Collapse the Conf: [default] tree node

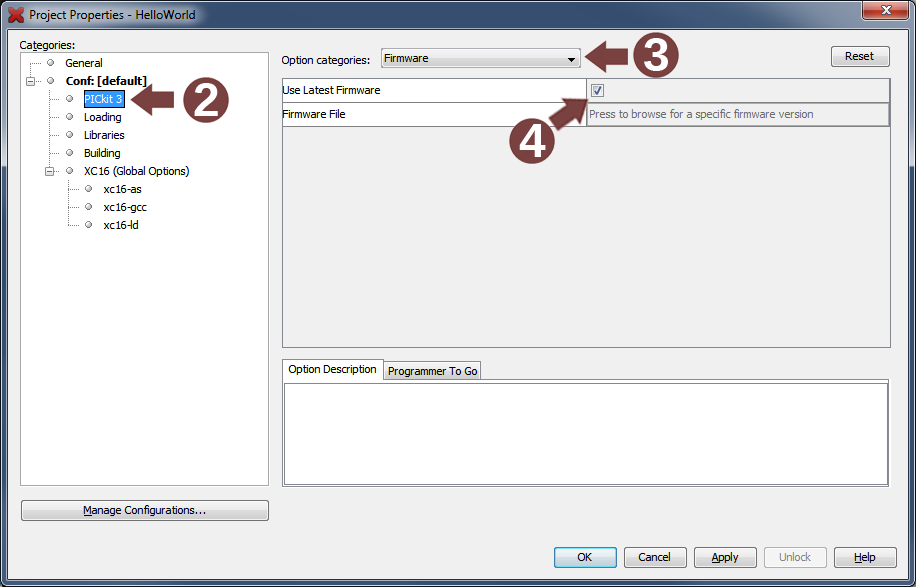click(31, 81)
